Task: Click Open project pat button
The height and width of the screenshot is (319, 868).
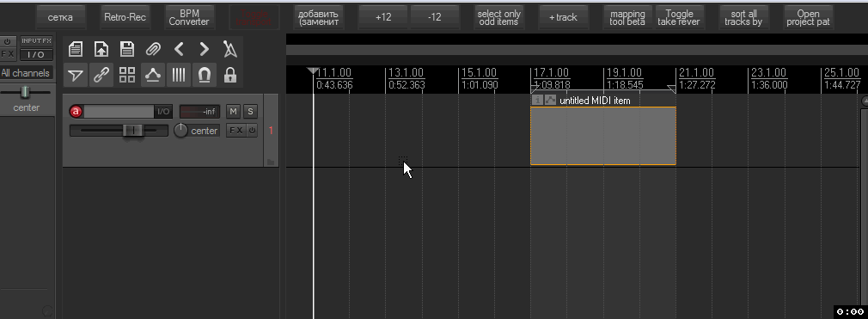Action: 808,17
